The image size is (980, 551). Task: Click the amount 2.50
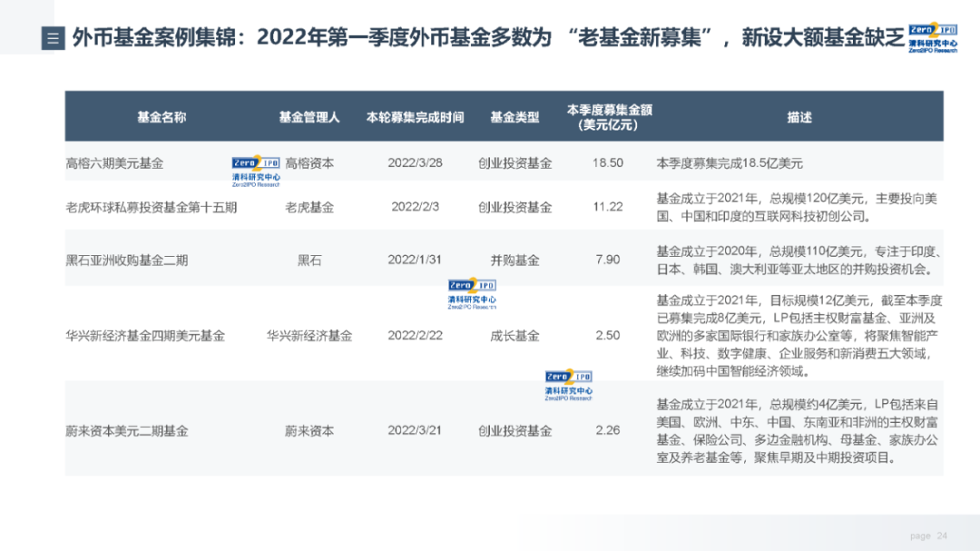click(x=608, y=335)
